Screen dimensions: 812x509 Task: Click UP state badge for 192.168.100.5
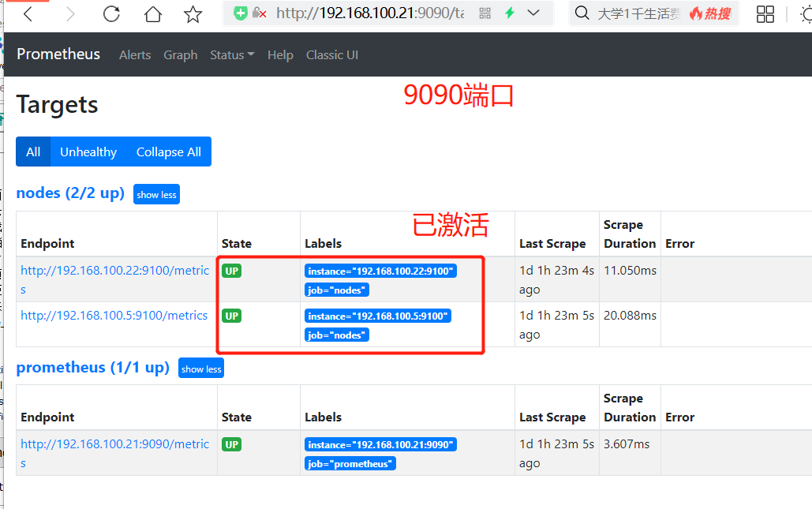click(x=231, y=316)
